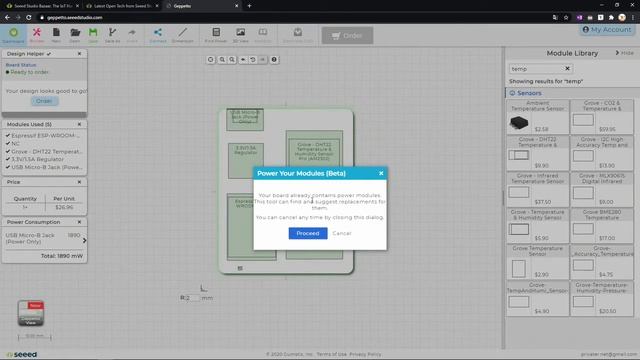Click the 3.3V/1.5A Regulator block on board

(x=246, y=161)
